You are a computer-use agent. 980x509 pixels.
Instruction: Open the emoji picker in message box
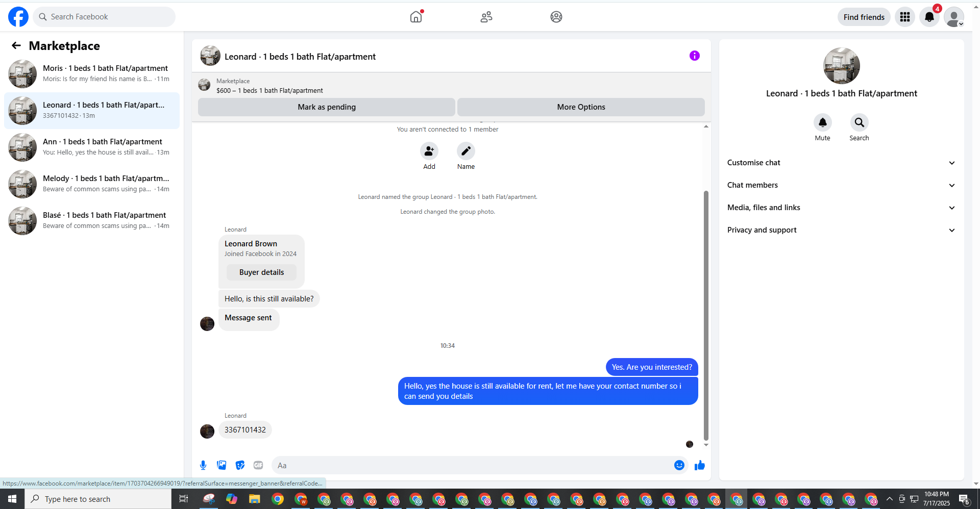[x=679, y=465]
